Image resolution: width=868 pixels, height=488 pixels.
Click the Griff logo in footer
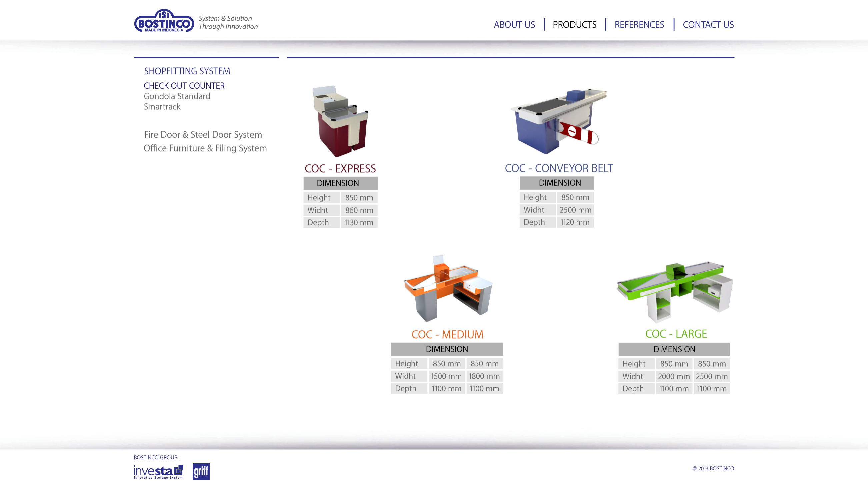point(201,471)
